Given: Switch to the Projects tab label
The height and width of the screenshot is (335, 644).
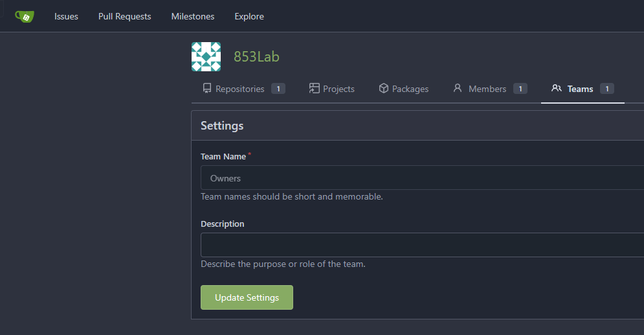Looking at the screenshot, I should tap(339, 89).
